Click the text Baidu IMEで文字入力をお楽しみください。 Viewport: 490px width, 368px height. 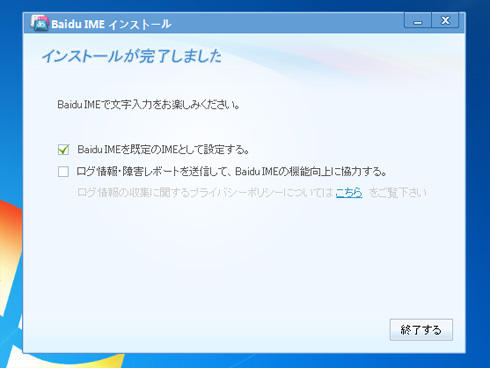click(149, 105)
